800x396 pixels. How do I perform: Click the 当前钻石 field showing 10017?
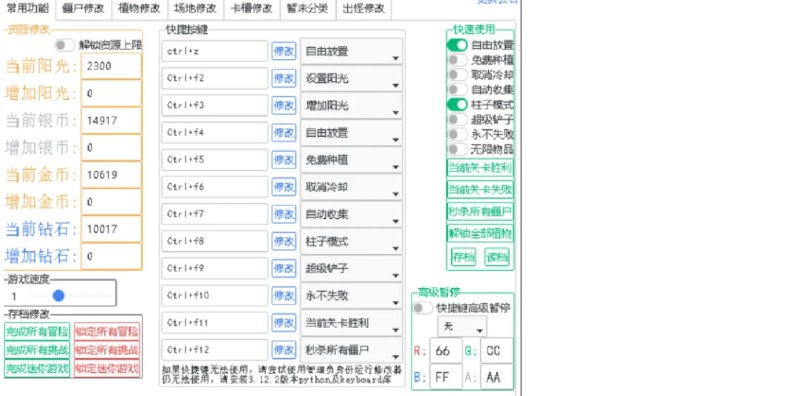pyautogui.click(x=111, y=229)
